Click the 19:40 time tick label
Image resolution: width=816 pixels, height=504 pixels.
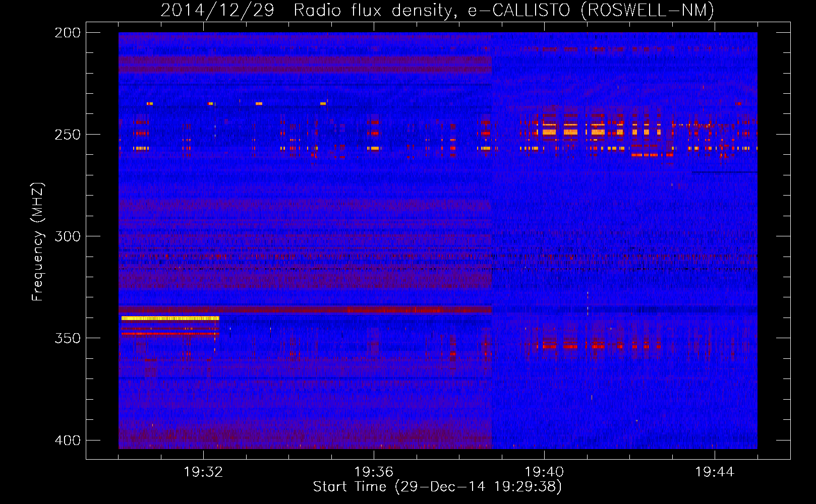[x=544, y=472]
